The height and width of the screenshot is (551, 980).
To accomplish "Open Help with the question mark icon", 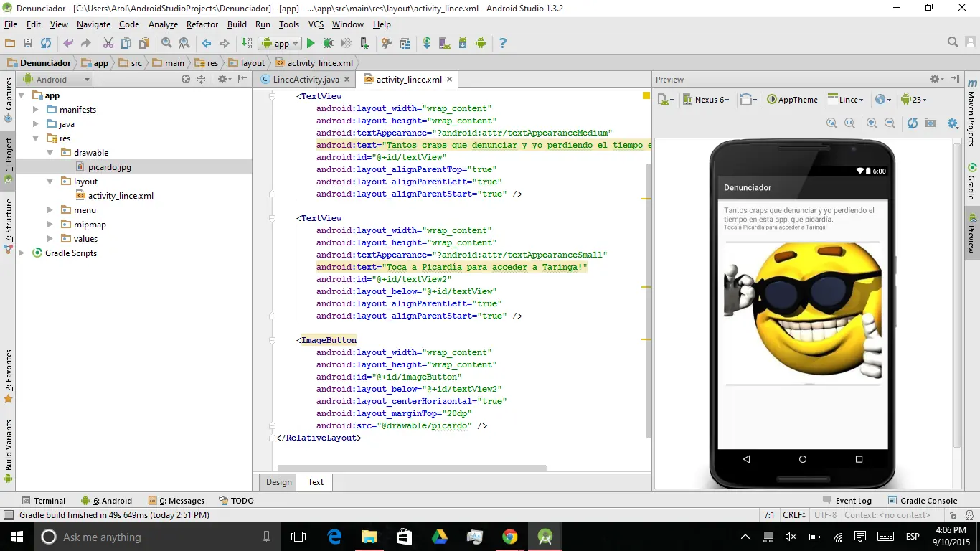I will pos(503,44).
